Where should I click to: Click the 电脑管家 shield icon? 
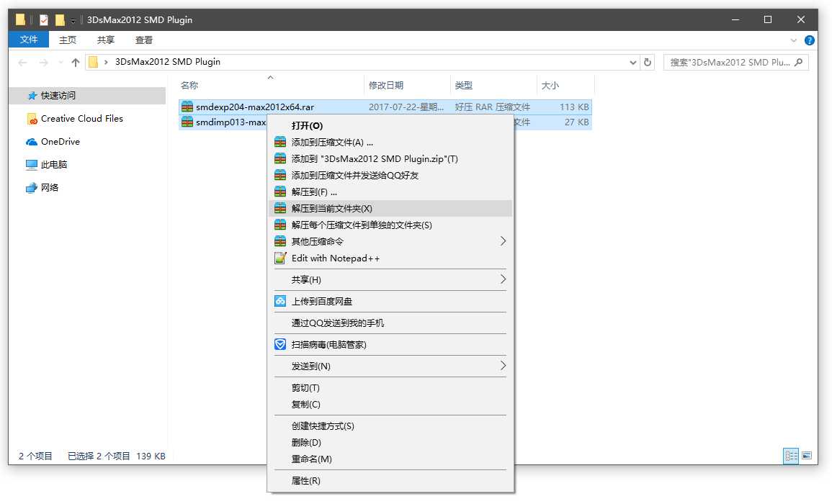280,344
